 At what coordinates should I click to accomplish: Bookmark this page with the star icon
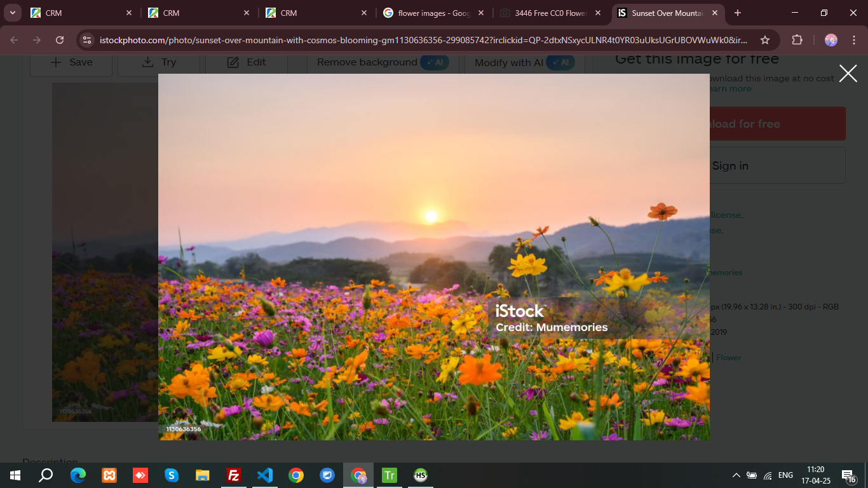765,40
